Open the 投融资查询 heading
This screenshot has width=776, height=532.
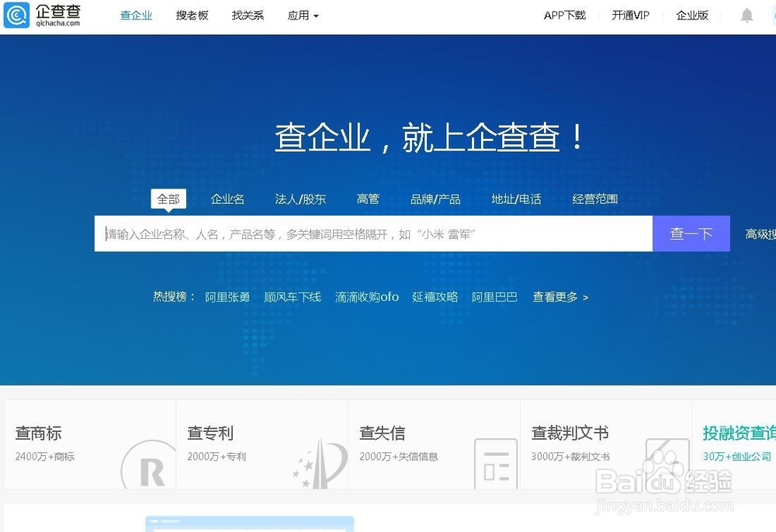pyautogui.click(x=740, y=433)
